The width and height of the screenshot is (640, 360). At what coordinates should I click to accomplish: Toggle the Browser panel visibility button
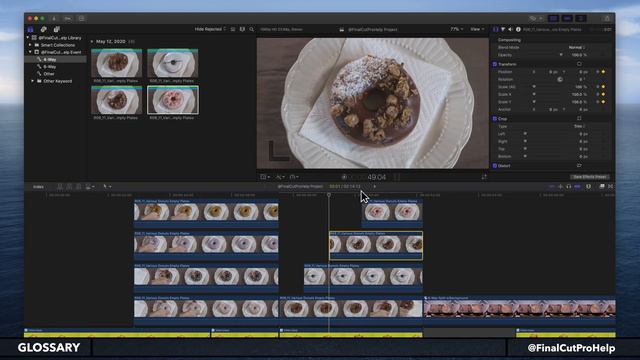pos(553,18)
